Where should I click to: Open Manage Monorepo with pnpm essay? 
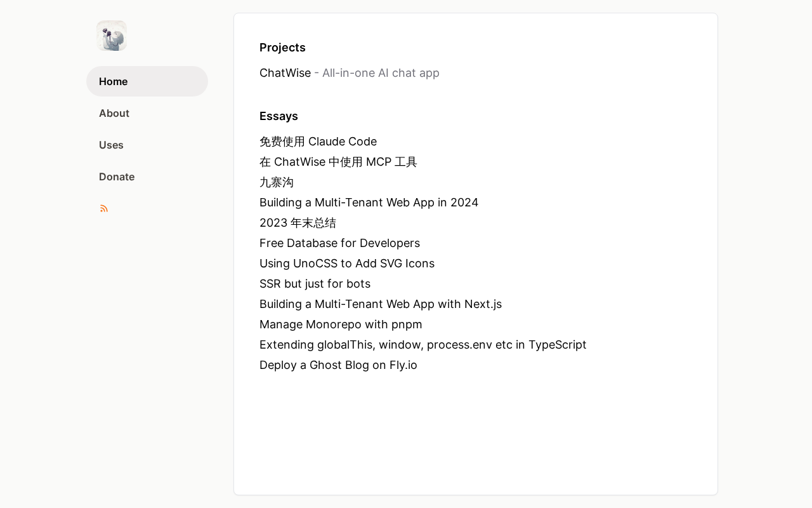click(x=341, y=324)
